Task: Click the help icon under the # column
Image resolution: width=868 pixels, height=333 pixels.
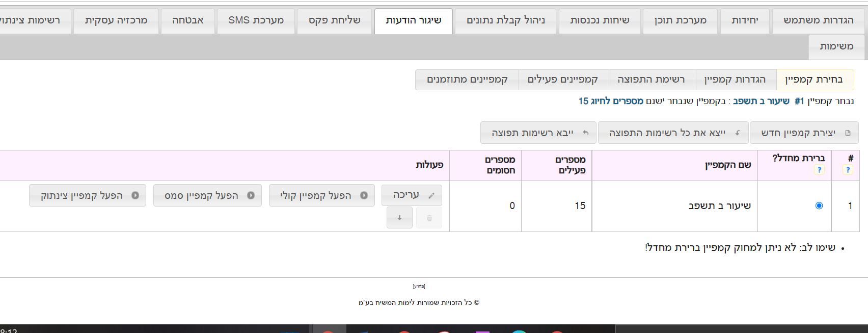Action: 848,170
